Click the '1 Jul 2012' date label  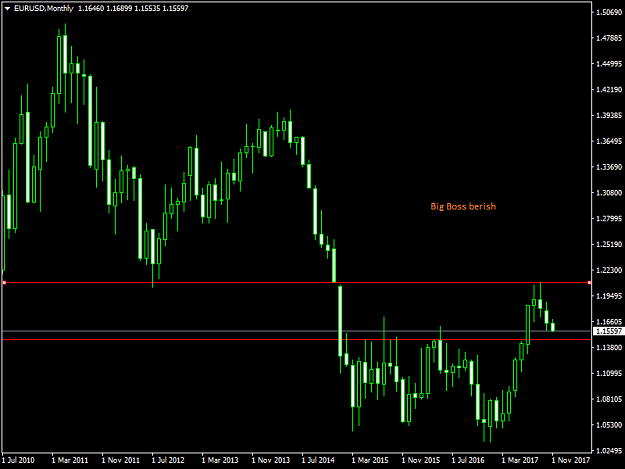(x=168, y=460)
